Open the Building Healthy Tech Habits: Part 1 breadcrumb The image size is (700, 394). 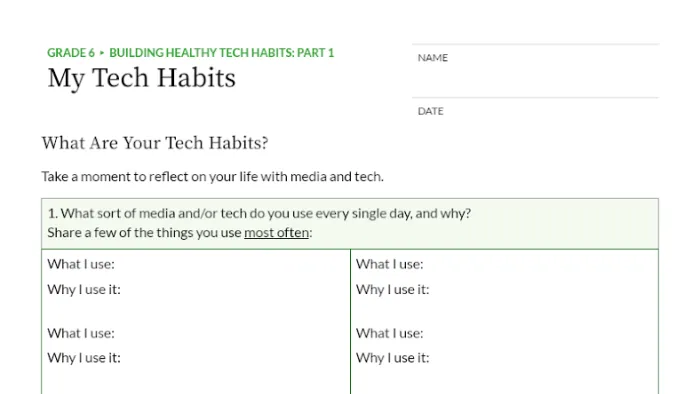(221, 53)
